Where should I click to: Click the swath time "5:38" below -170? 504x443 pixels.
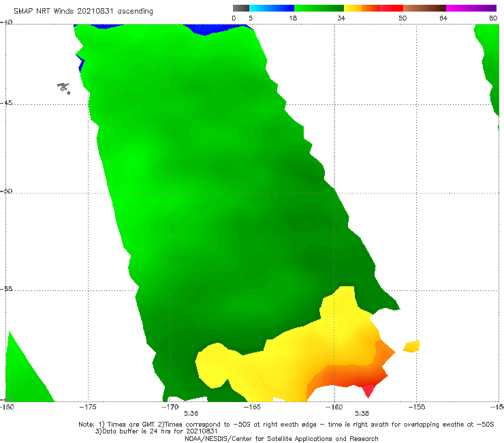[191, 413]
